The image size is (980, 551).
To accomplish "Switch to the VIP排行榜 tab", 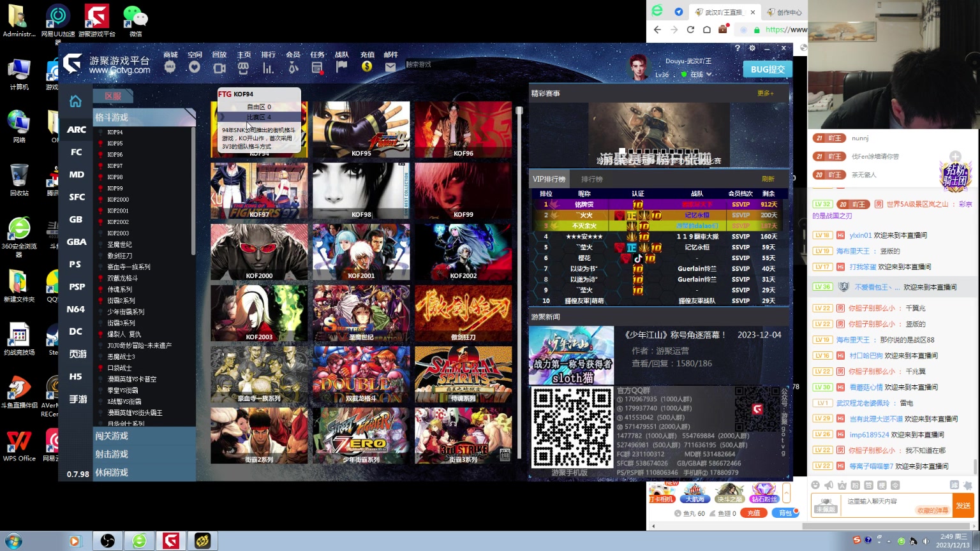I will coord(549,179).
